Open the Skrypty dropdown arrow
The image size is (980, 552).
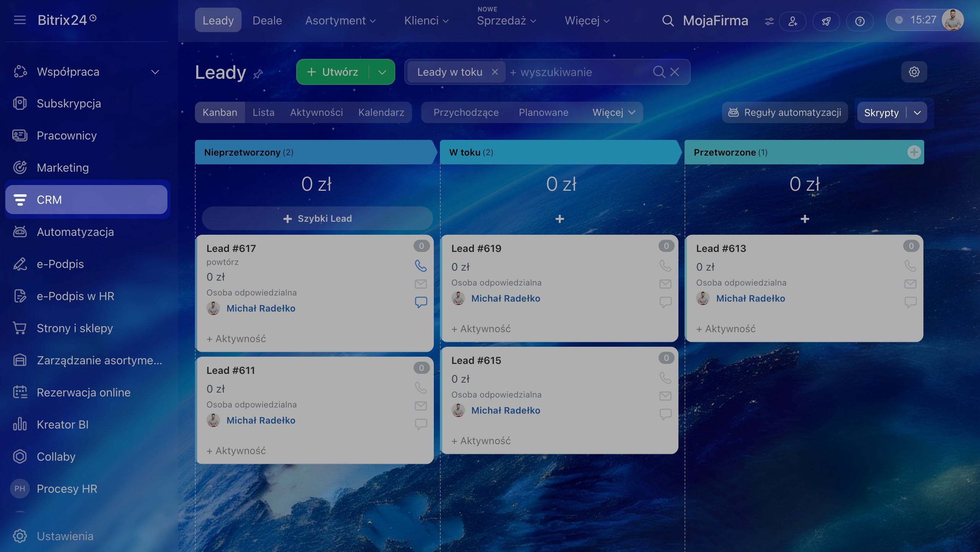tap(917, 113)
